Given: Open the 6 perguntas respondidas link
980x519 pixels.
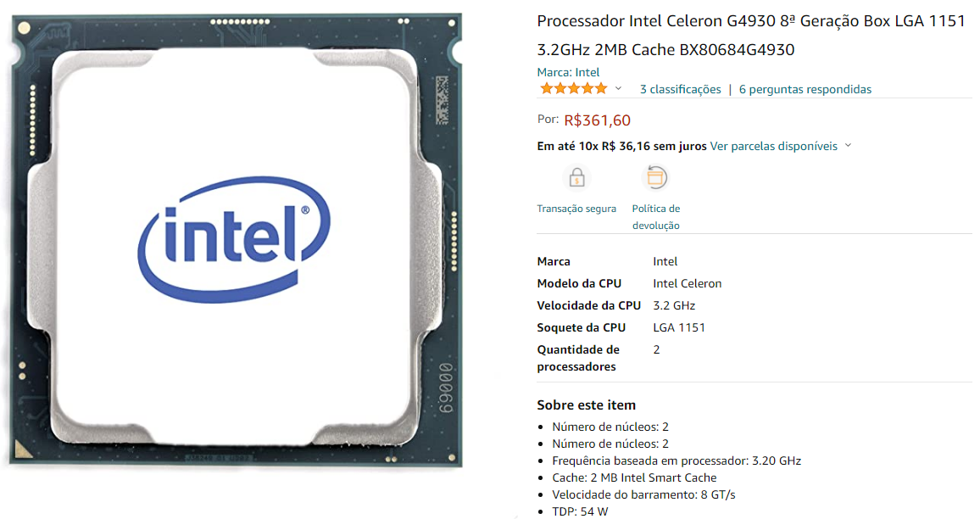Looking at the screenshot, I should pos(805,89).
